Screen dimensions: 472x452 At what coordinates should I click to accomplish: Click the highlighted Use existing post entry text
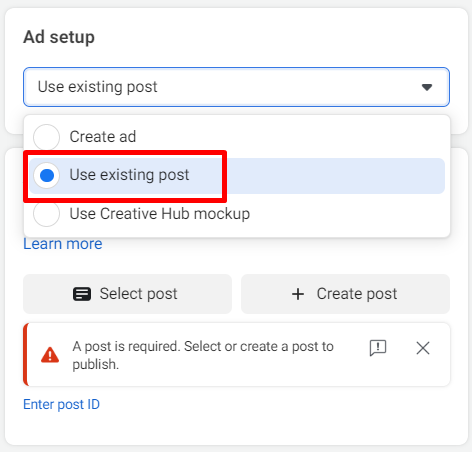point(129,175)
